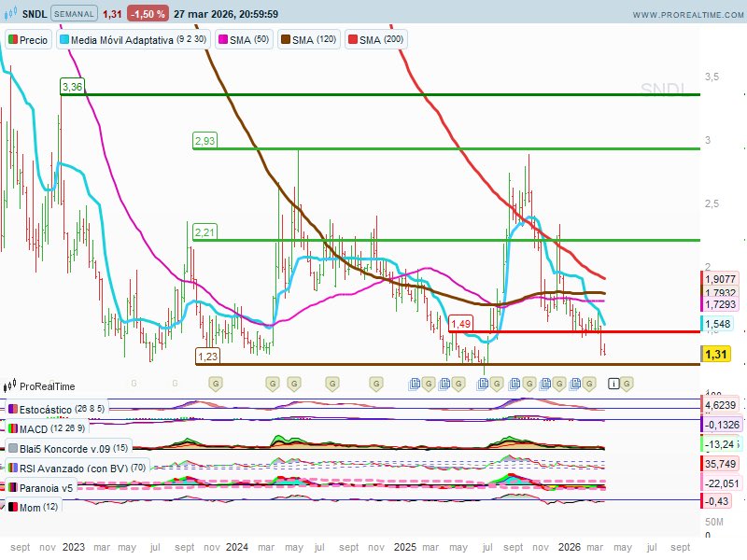This screenshot has width=747, height=560.
Task: Click the 1,548 adaptive average value tag
Action: (x=717, y=324)
